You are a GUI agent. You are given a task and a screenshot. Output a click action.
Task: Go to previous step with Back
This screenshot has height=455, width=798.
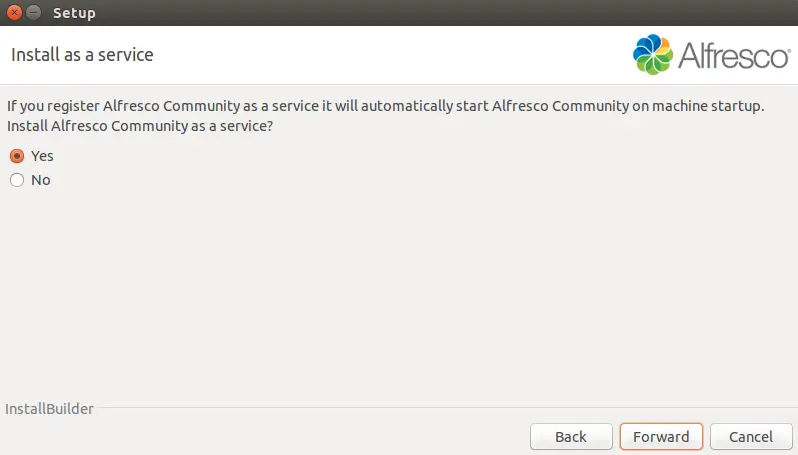pyautogui.click(x=571, y=437)
